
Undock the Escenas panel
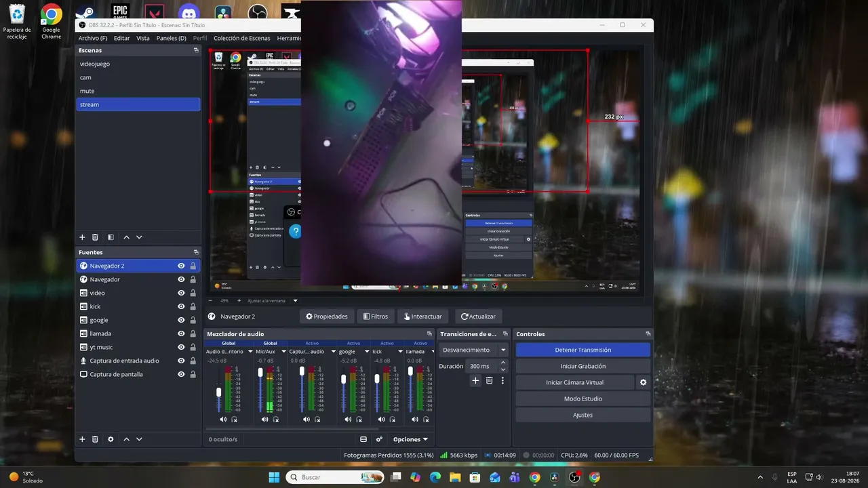[196, 50]
